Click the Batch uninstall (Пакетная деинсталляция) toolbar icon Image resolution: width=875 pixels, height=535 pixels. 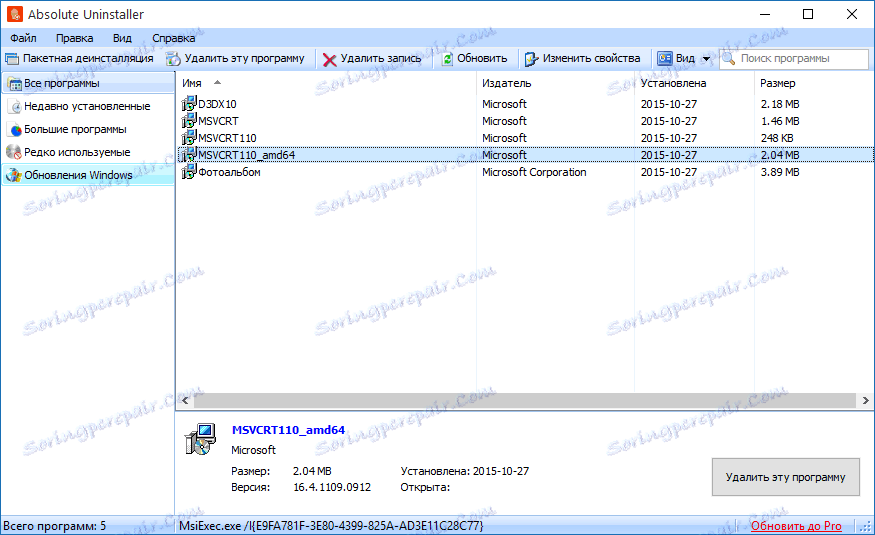click(12, 59)
